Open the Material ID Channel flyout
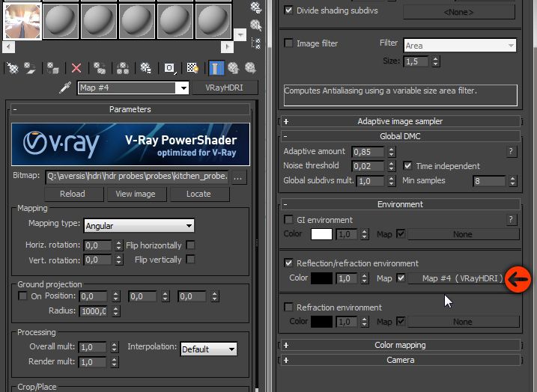This screenshot has width=537, height=392. tap(169, 68)
